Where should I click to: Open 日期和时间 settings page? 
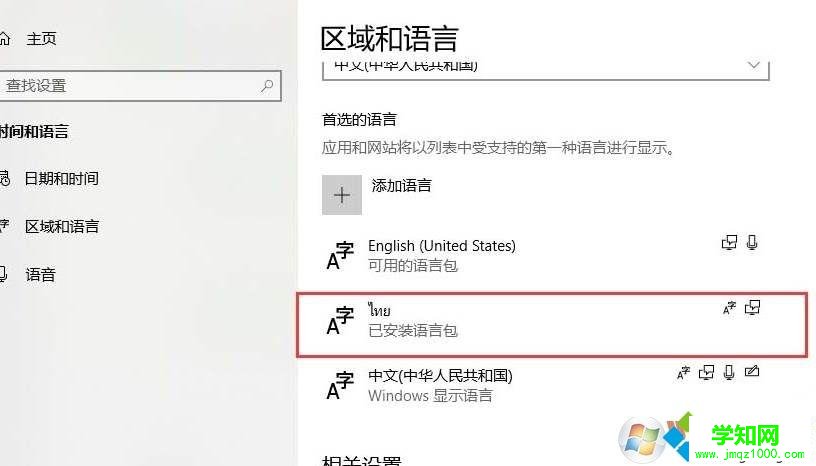tap(61, 179)
